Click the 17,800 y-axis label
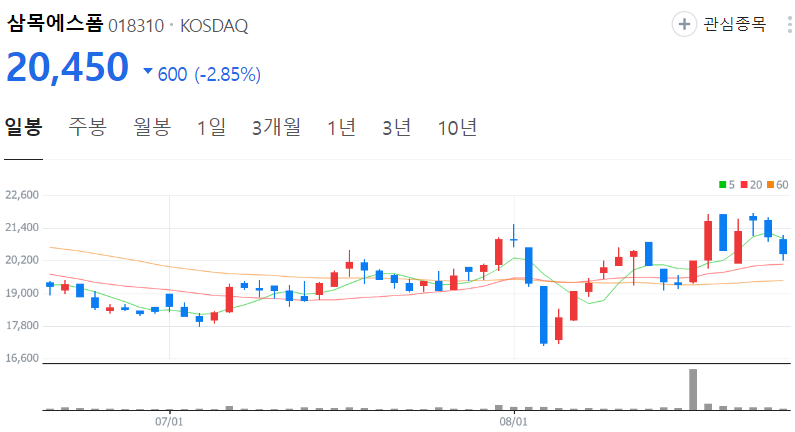This screenshot has height=432, width=795. 22,325
